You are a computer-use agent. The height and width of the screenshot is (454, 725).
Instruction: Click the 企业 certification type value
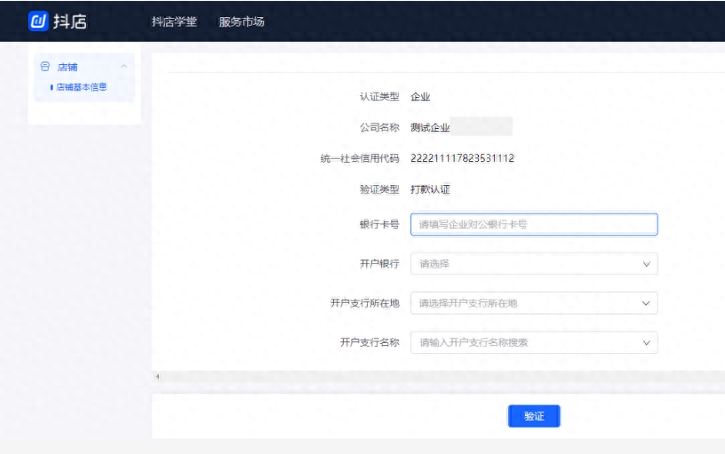420,97
